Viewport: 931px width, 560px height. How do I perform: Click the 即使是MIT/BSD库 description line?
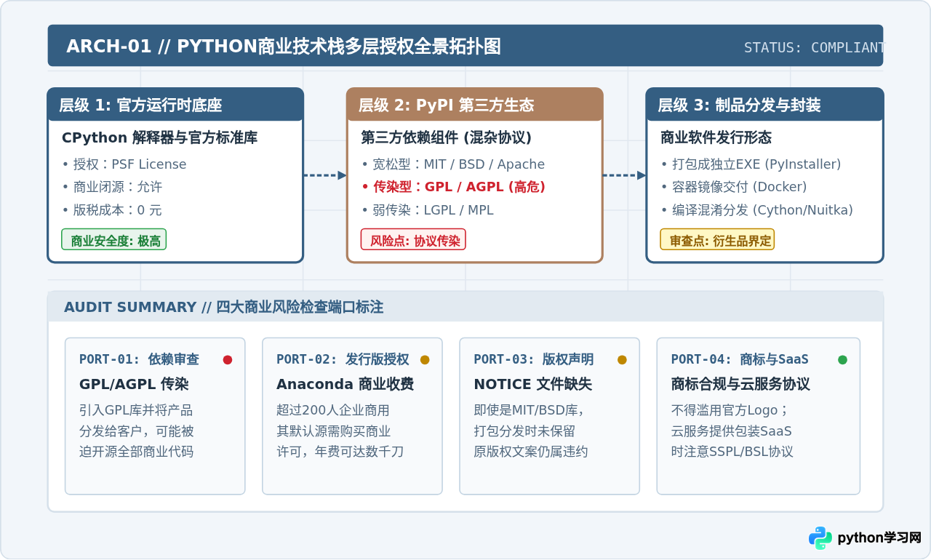click(528, 410)
